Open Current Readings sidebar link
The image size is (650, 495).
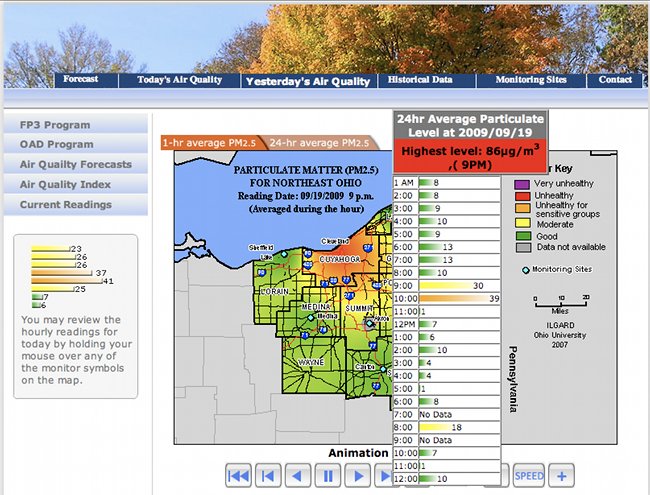click(x=75, y=205)
